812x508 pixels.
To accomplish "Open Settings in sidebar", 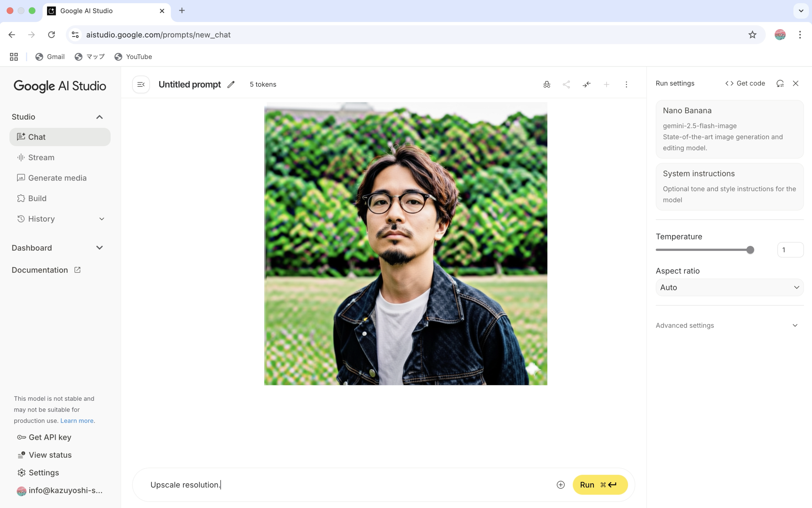I will (x=38, y=473).
